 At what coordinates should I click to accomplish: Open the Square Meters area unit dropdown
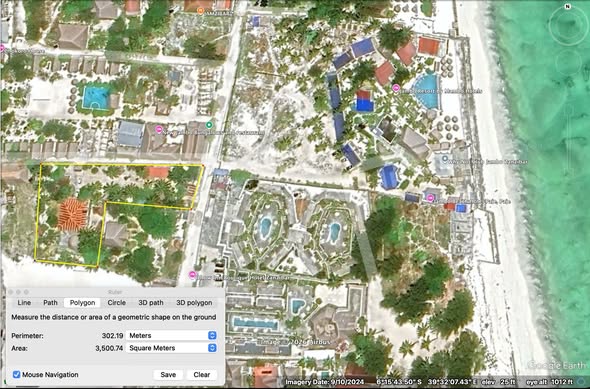click(172, 348)
